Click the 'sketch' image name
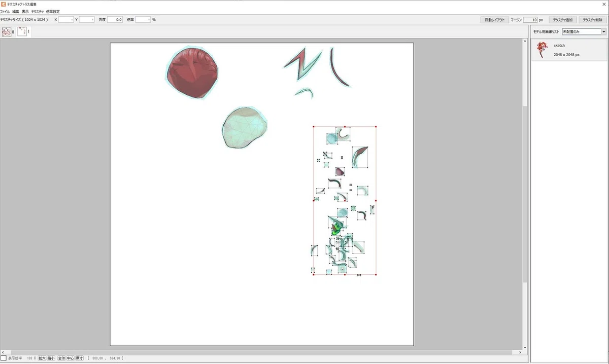Viewport: 609px width, 364px height. [559, 46]
